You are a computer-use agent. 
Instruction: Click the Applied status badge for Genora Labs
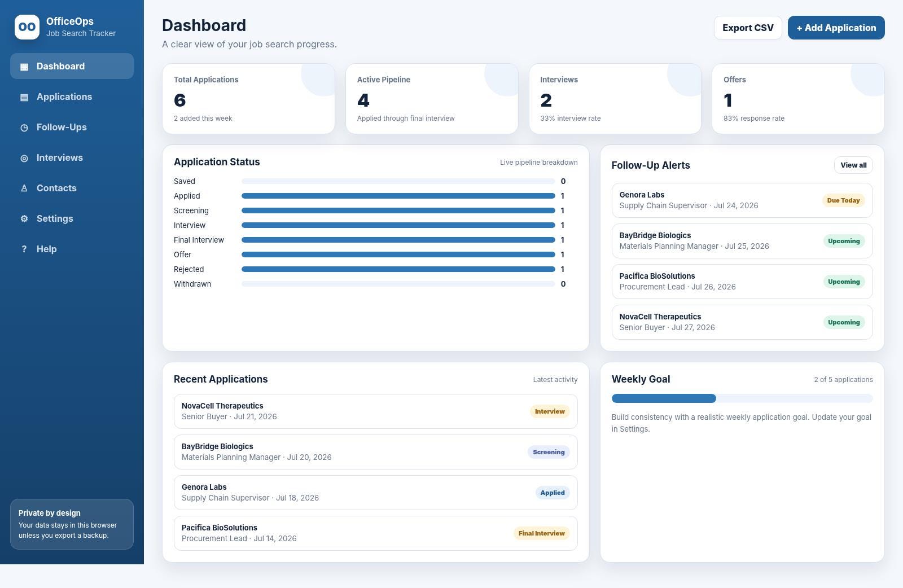(553, 493)
